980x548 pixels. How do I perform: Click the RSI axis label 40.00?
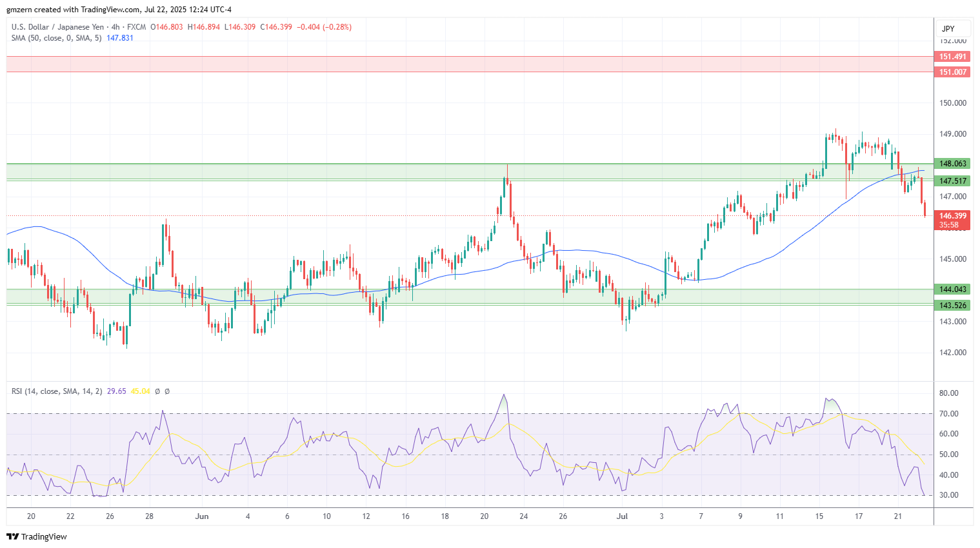948,475
